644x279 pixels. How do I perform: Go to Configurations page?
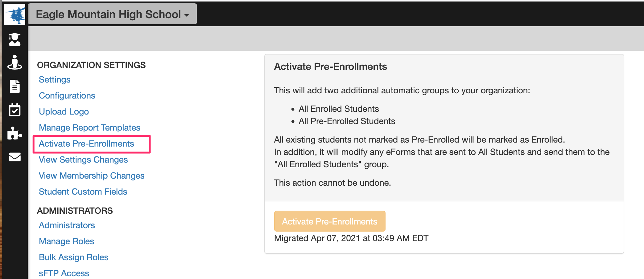click(x=67, y=95)
